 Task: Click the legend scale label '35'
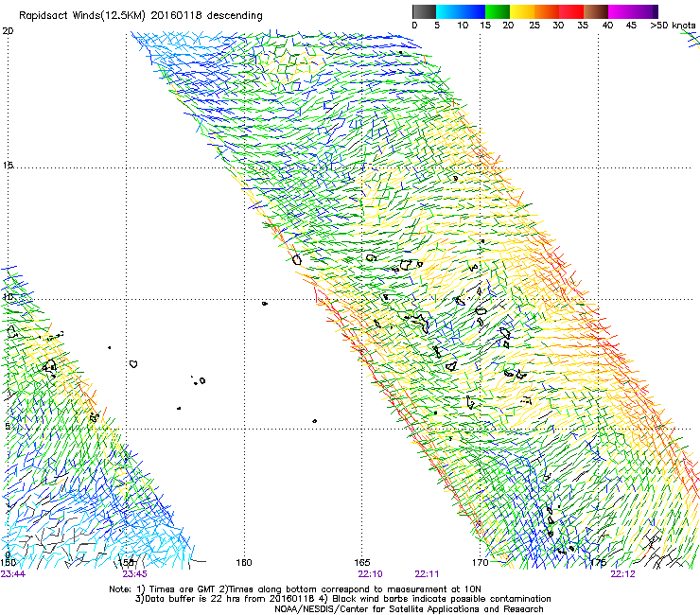583,26
